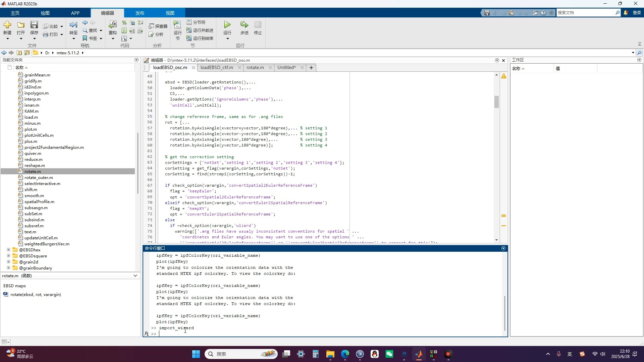Click 运行到结束 (Run to End)
Viewport: 644px width, 362px height.
[200, 39]
